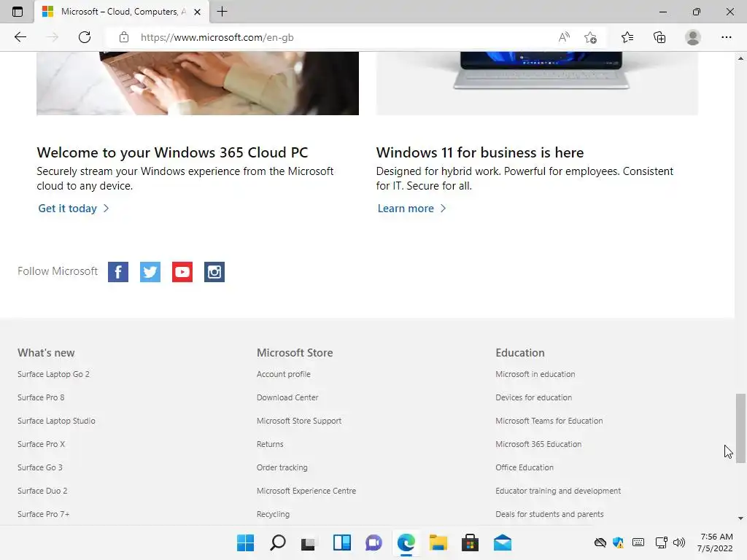Image resolution: width=747 pixels, height=560 pixels.
Task: Open Windows Security tray icon
Action: tap(619, 542)
